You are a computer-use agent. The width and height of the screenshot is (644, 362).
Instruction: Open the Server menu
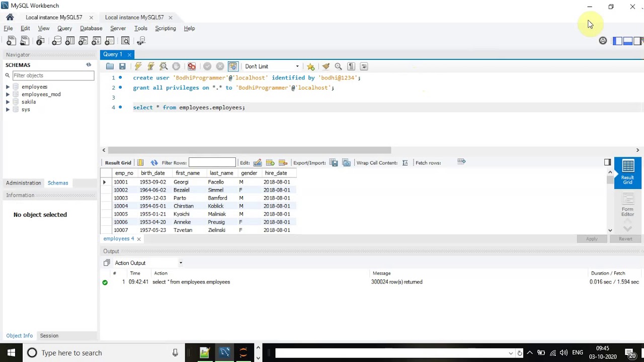tap(118, 28)
